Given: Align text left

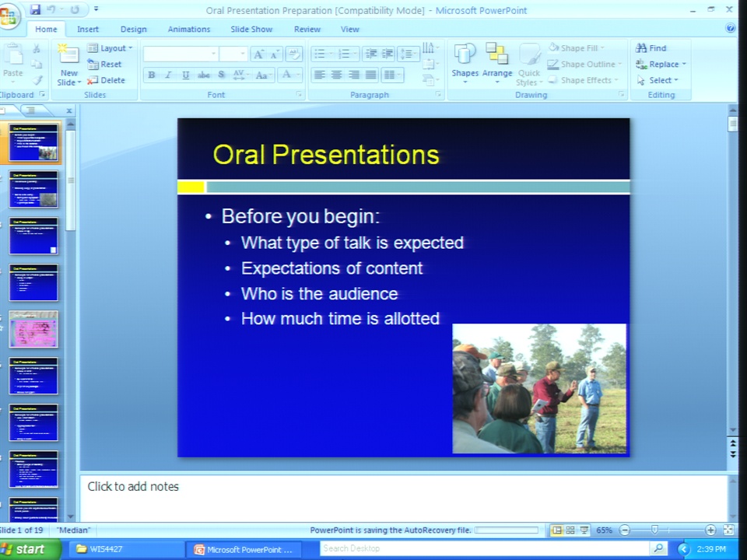Looking at the screenshot, I should coord(320,75).
